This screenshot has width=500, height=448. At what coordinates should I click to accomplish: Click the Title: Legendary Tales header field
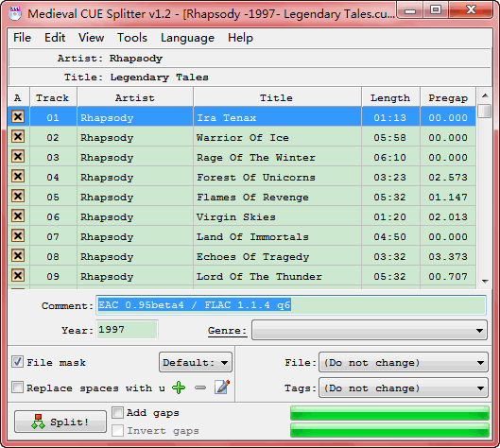250,77
